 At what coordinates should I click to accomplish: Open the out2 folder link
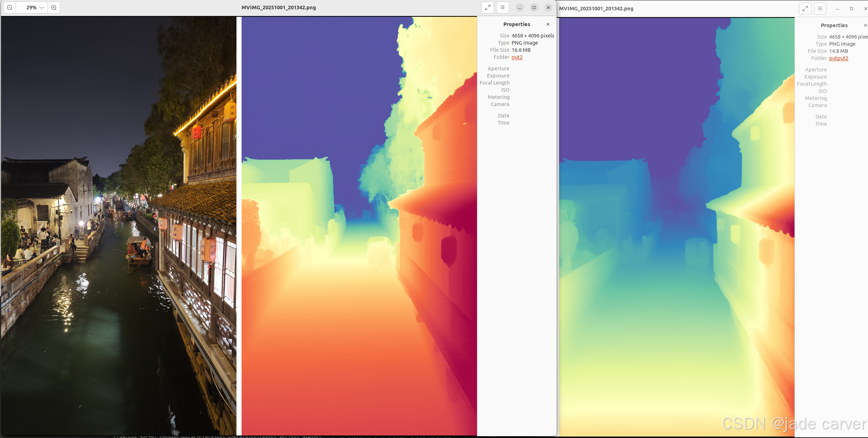click(x=517, y=57)
